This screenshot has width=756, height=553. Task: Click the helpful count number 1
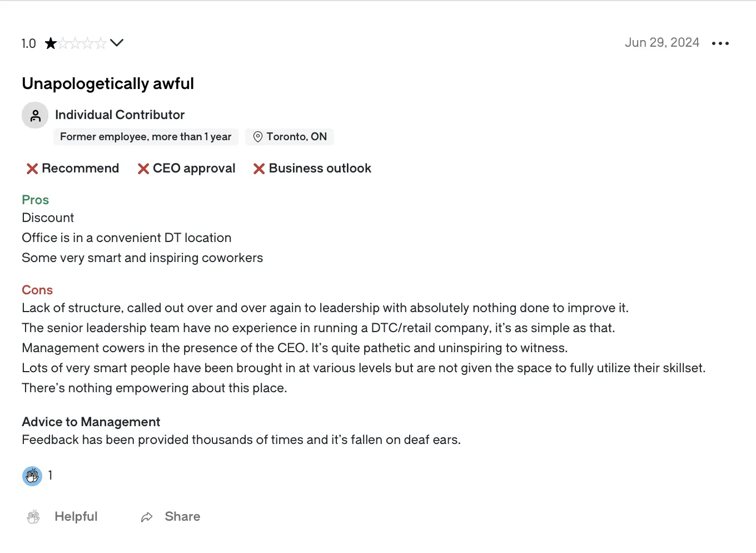tap(50, 475)
